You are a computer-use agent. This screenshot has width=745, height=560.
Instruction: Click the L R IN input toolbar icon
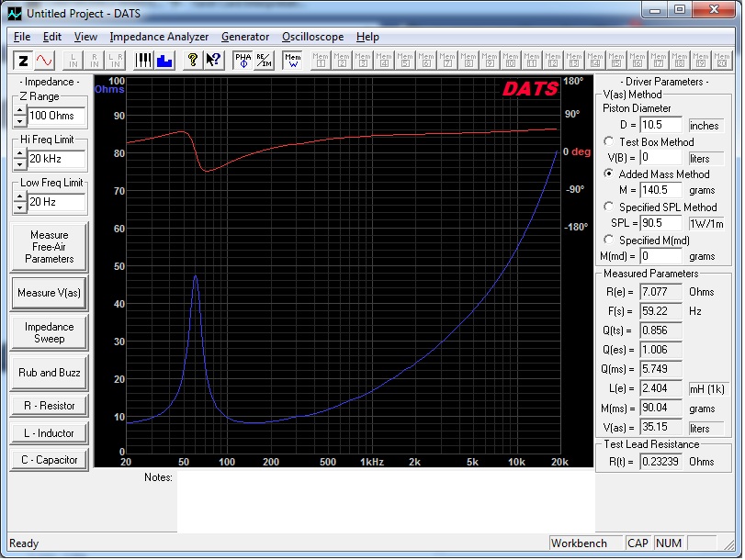tap(116, 61)
